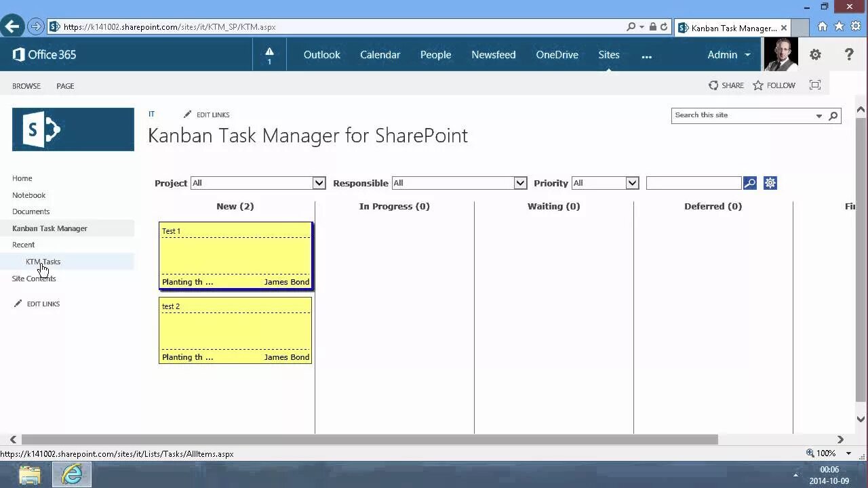The image size is (868, 488).
Task: Toggle focus on content icon
Action: tap(815, 85)
